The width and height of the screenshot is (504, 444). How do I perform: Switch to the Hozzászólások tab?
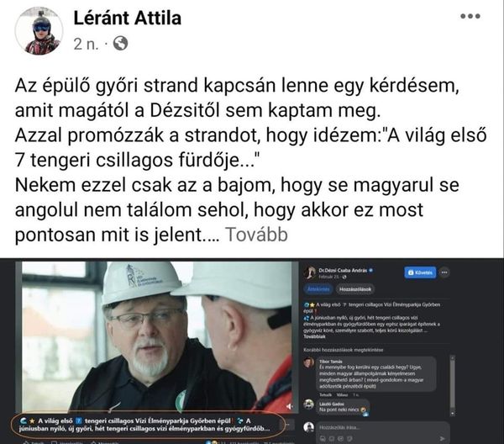click(x=354, y=289)
